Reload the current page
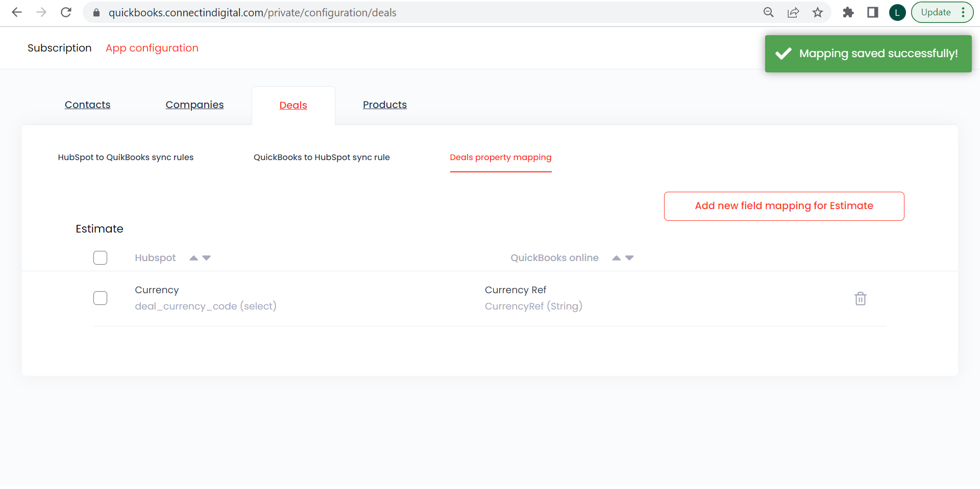This screenshot has width=980, height=489. 66,12
